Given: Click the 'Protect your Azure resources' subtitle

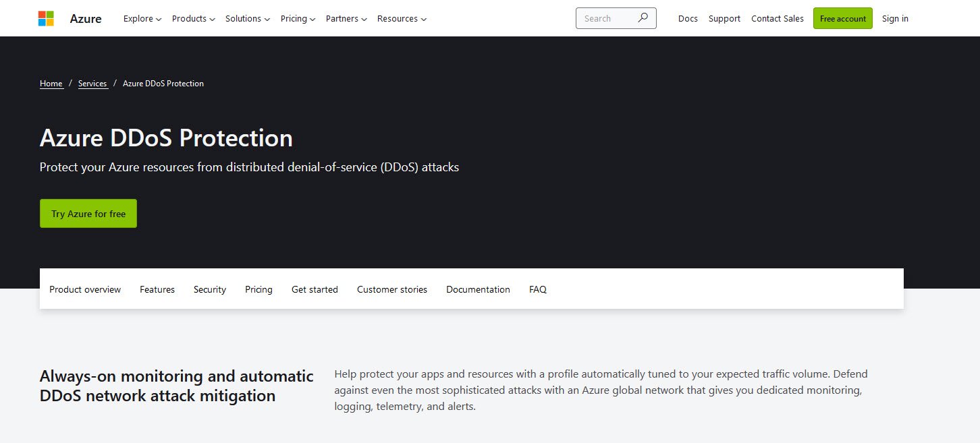Looking at the screenshot, I should (249, 167).
